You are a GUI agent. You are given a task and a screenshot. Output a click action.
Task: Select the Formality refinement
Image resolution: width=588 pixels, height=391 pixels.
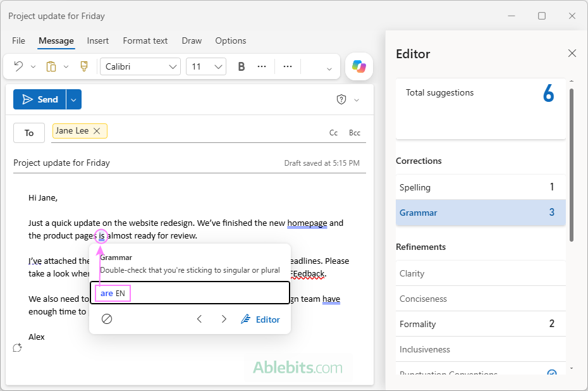point(481,324)
